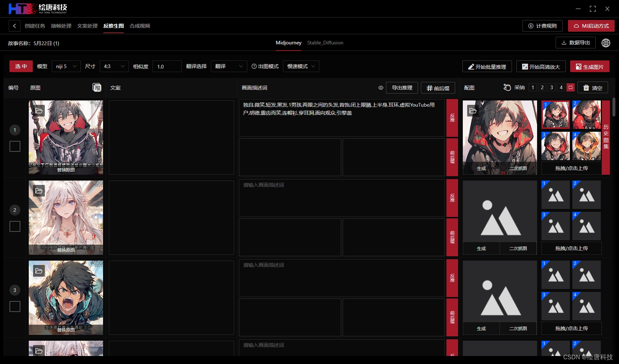
Task: Select adopt option number 4
Action: click(561, 87)
